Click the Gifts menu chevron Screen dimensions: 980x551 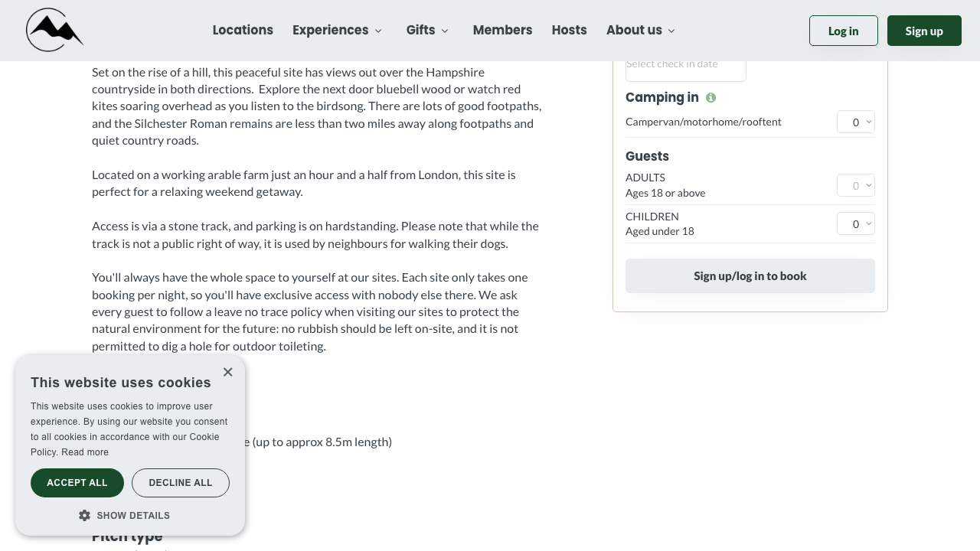[x=445, y=31]
